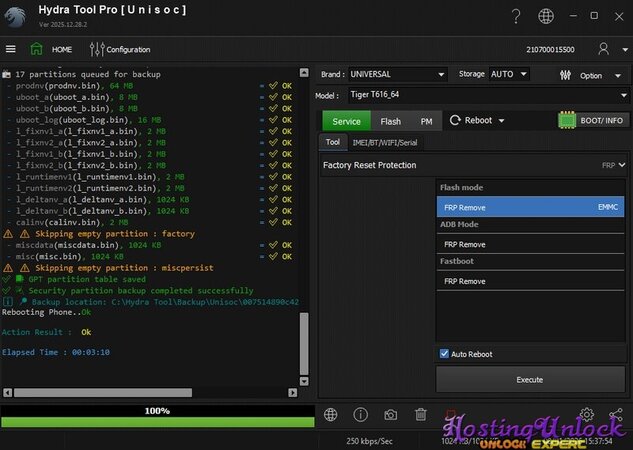Click the globe icon in bottom toolbar
The height and width of the screenshot is (450, 633).
point(331,414)
